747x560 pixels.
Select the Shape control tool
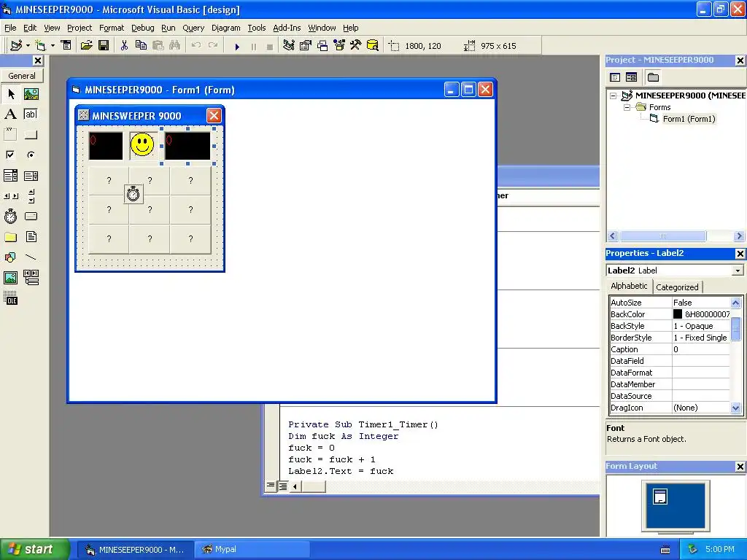click(10, 257)
